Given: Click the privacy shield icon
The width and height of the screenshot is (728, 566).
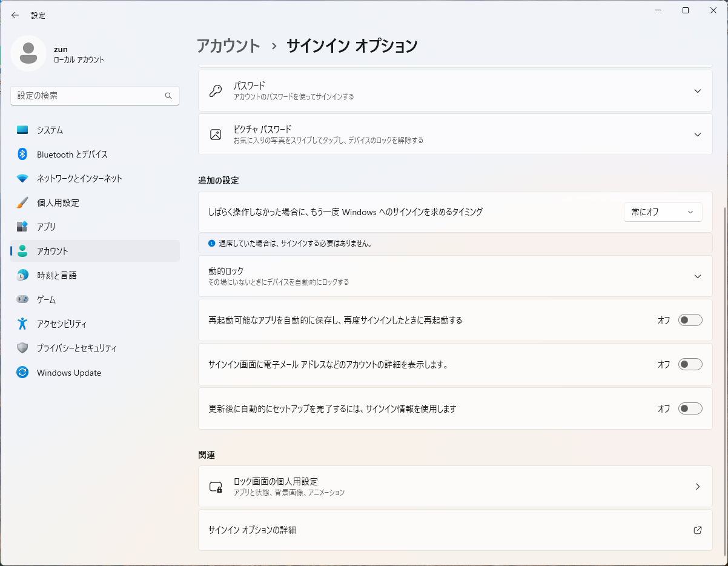Looking at the screenshot, I should (22, 348).
